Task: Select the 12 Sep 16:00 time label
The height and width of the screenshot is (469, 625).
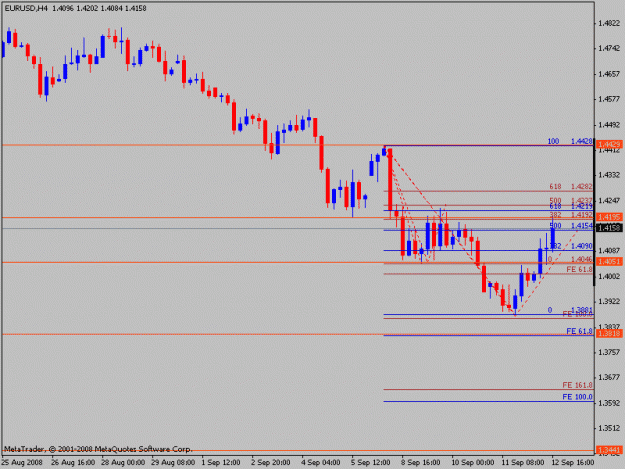Action: pyautogui.click(x=573, y=462)
